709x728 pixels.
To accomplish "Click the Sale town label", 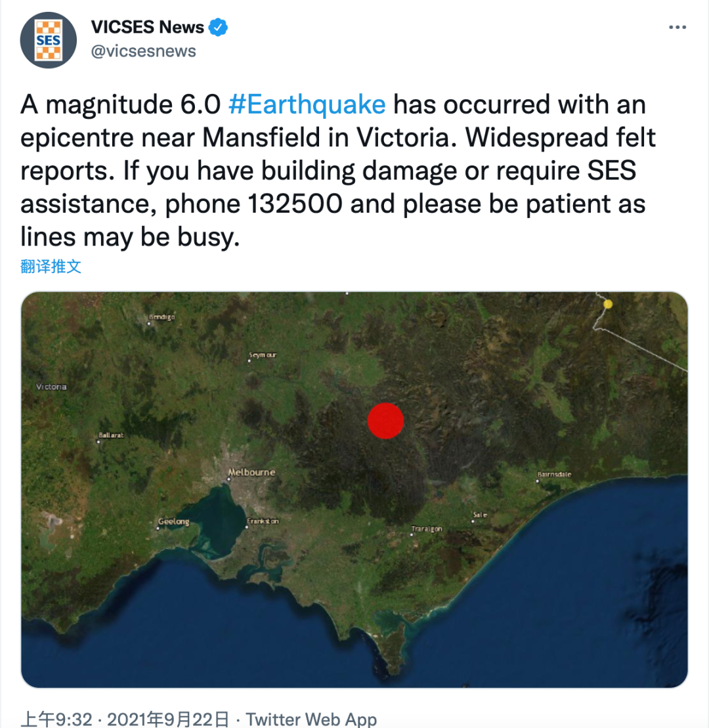I will pyautogui.click(x=480, y=515).
